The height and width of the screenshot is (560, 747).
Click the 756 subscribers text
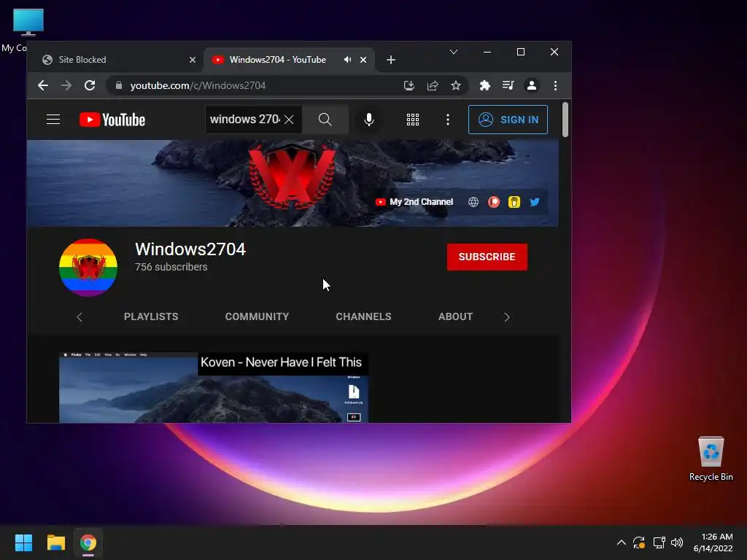pos(171,267)
